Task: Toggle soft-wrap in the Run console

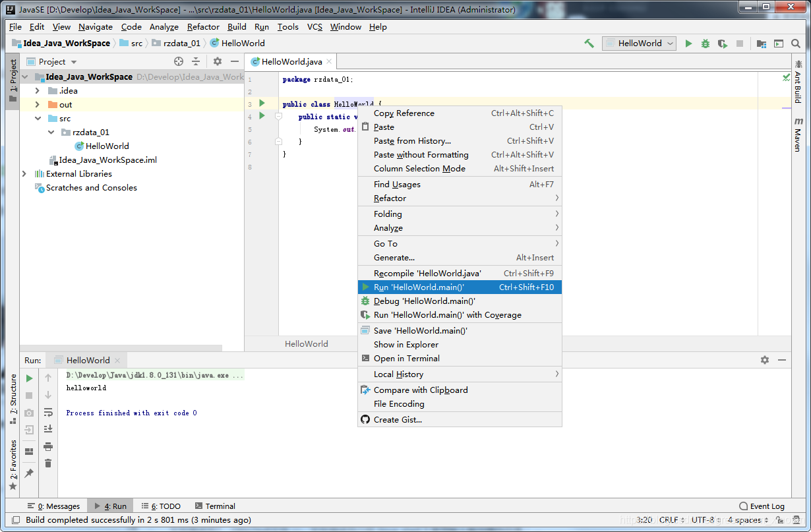Action: click(48, 413)
